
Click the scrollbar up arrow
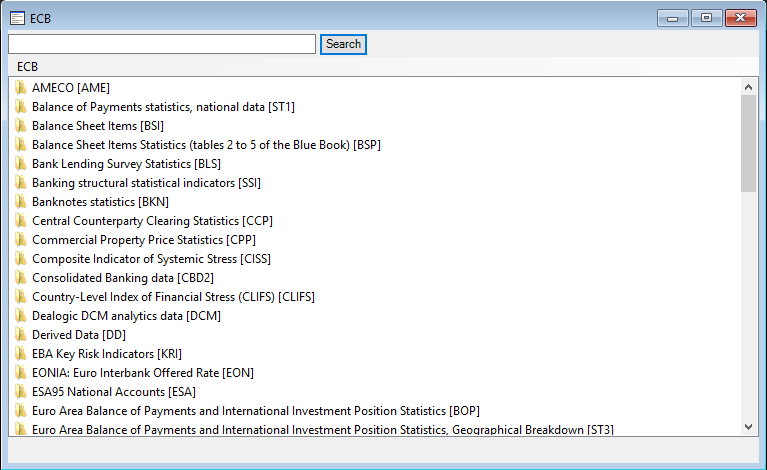[748, 87]
